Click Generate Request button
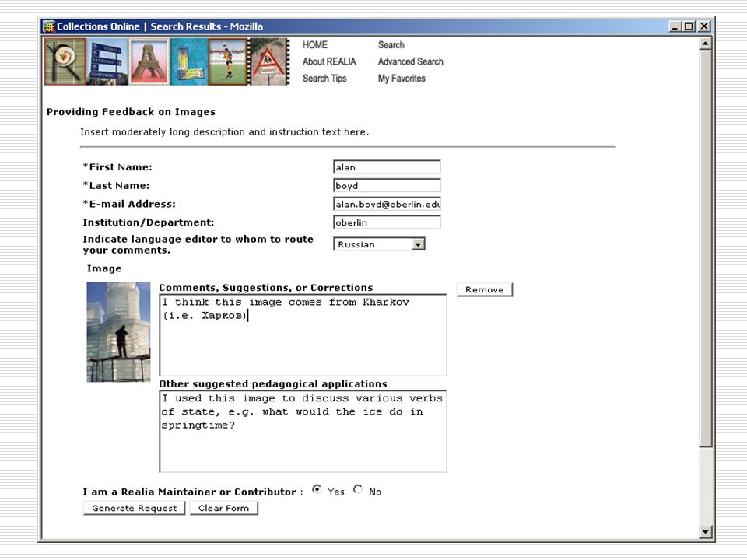 [x=135, y=508]
